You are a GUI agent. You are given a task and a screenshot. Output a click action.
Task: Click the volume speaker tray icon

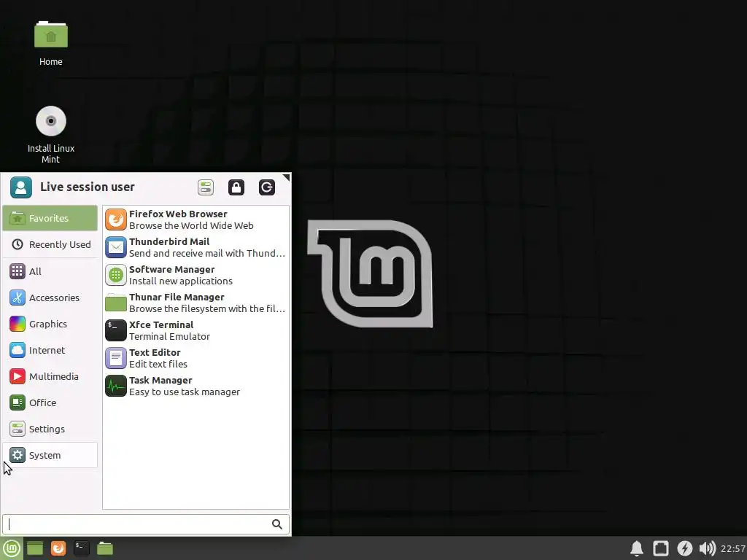click(708, 548)
